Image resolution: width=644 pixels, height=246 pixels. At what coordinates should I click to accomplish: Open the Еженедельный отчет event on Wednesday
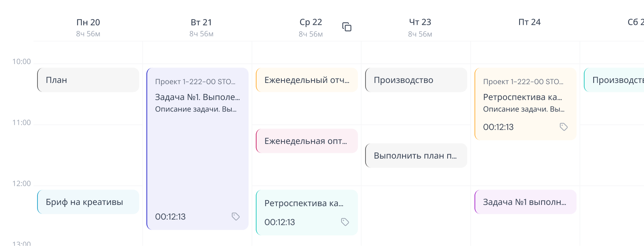tap(306, 80)
